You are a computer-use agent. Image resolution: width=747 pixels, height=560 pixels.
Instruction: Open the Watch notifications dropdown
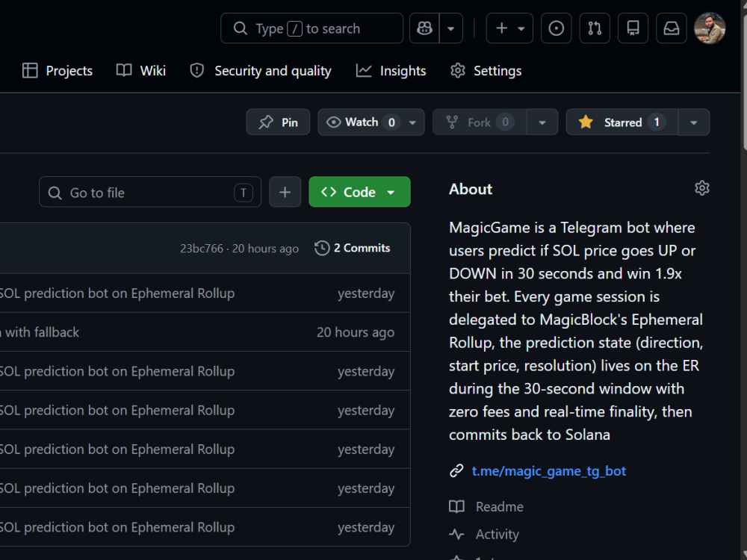[371, 122]
